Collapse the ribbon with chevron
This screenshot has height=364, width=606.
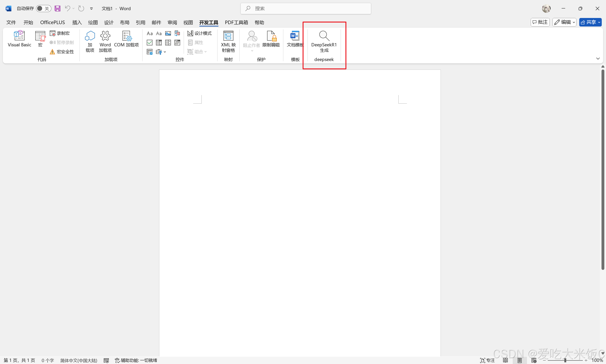598,59
